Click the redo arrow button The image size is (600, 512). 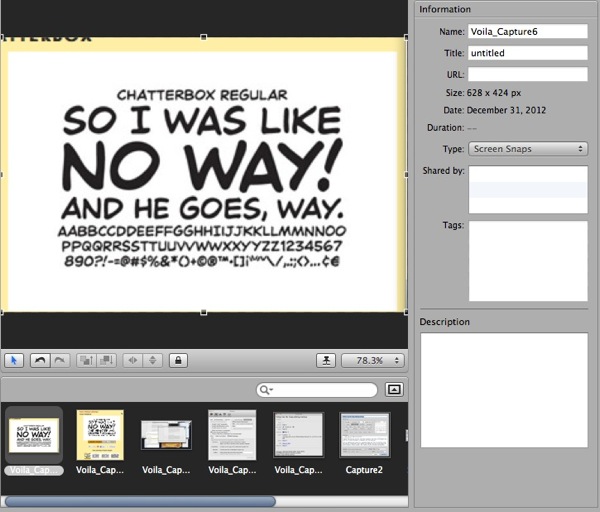tap(60, 360)
